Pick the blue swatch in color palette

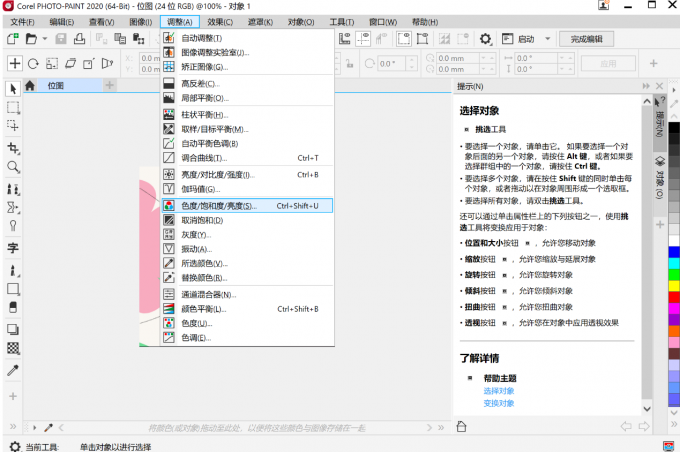click(x=673, y=250)
